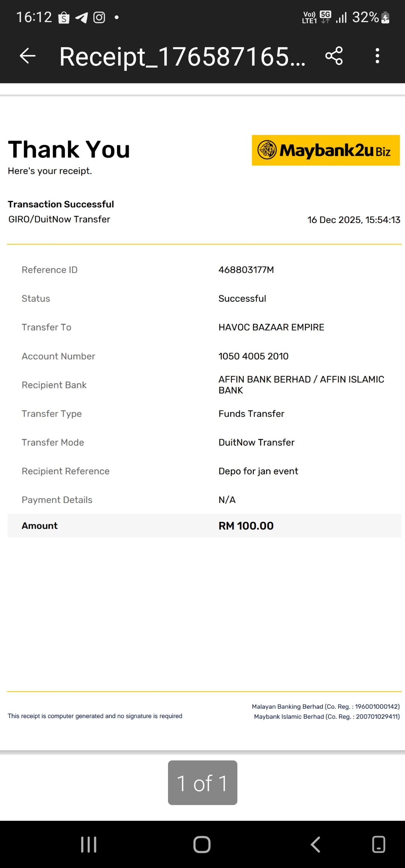405x868 pixels.
Task: Tap the rotate screen icon in navigation bar
Action: click(x=378, y=844)
